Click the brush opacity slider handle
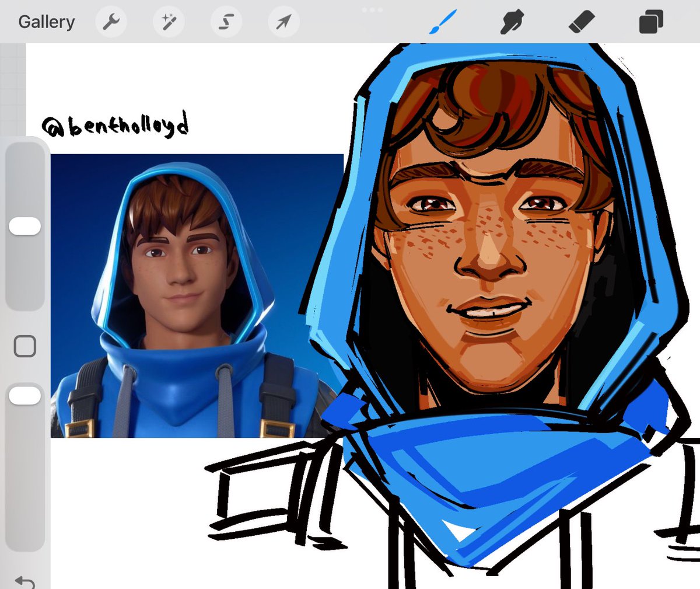 pyautogui.click(x=24, y=395)
